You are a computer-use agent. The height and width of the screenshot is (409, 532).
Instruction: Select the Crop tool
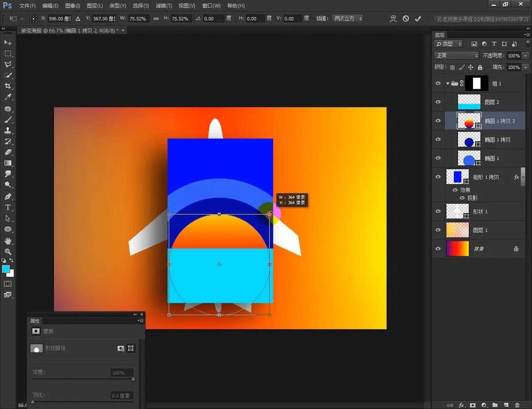[x=8, y=86]
